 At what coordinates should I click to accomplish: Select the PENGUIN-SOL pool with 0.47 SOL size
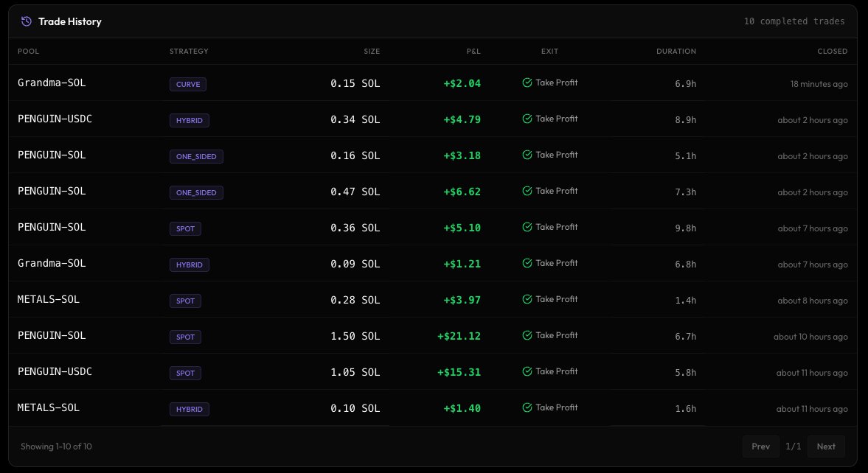[52, 191]
